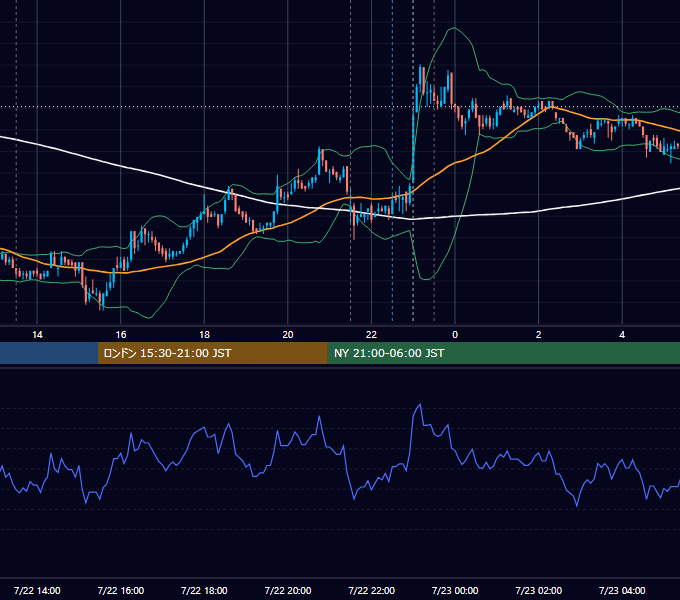Screen dimensions: 680x600
Task: Click the ロンドン 15:30-21:00 JST session bar
Action: 212,353
